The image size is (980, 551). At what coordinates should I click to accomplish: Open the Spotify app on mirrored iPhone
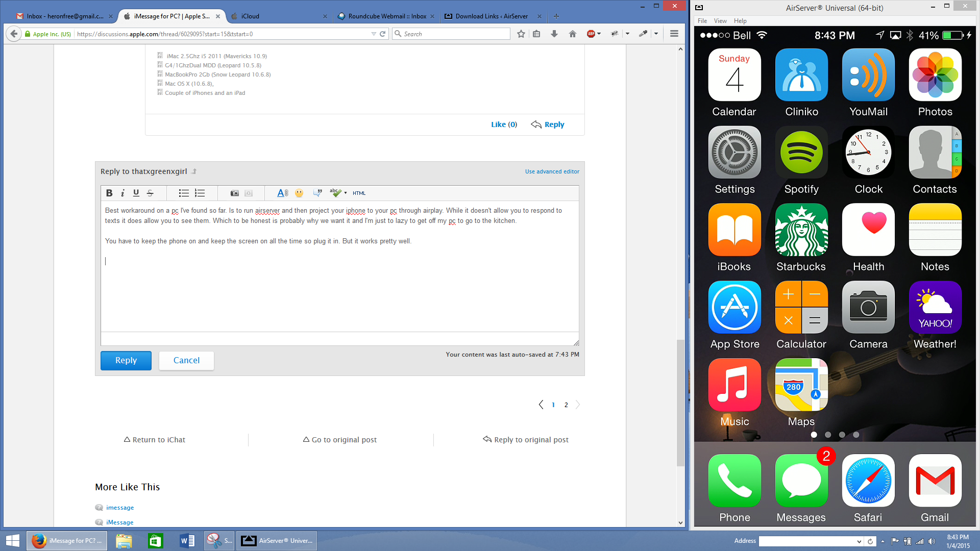coord(801,153)
